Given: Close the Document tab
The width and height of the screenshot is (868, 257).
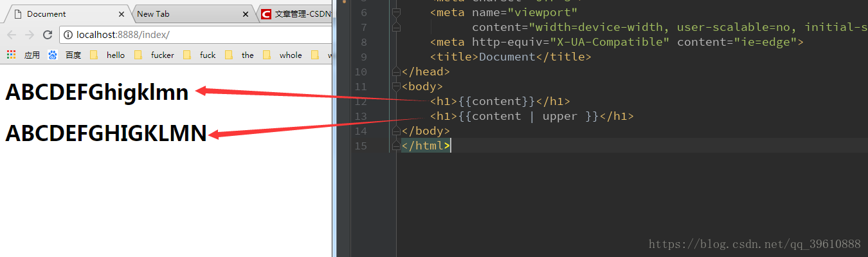Looking at the screenshot, I should tap(122, 14).
